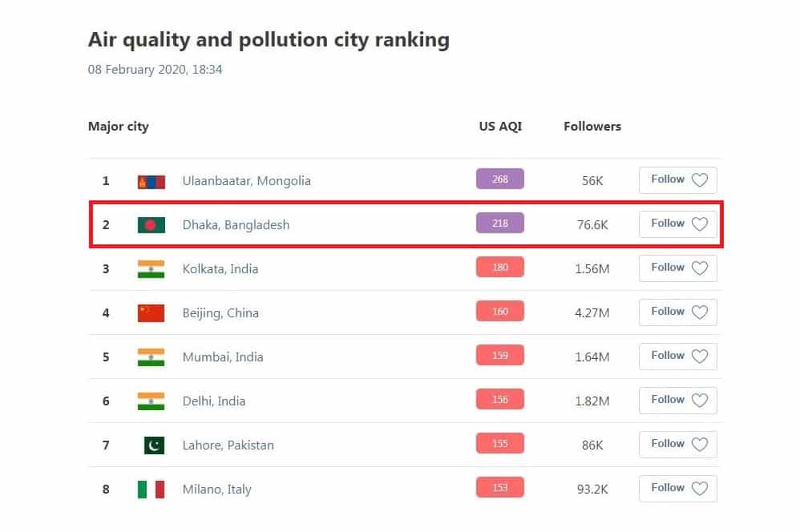
Task: Follow Dhaka, Bangladesh
Action: coord(677,224)
